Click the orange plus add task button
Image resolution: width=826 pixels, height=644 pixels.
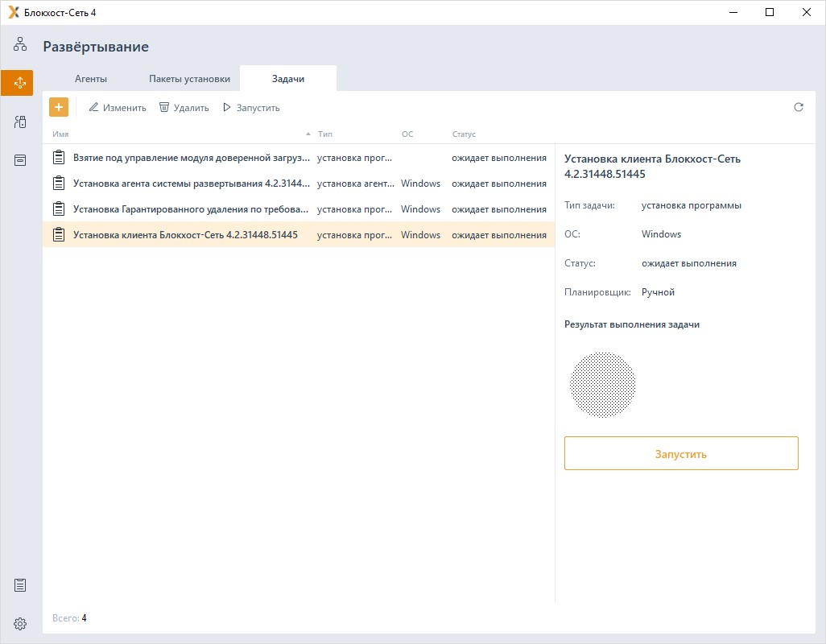click(59, 107)
